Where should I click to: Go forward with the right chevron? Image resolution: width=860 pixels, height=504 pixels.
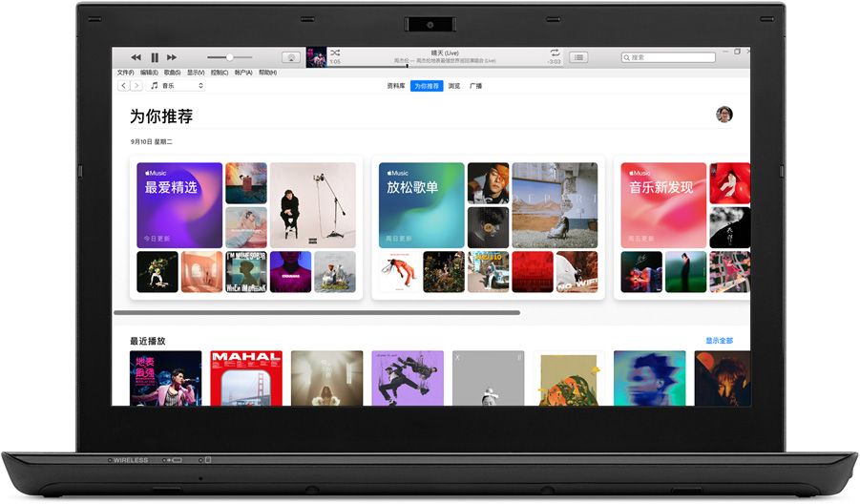coord(136,86)
